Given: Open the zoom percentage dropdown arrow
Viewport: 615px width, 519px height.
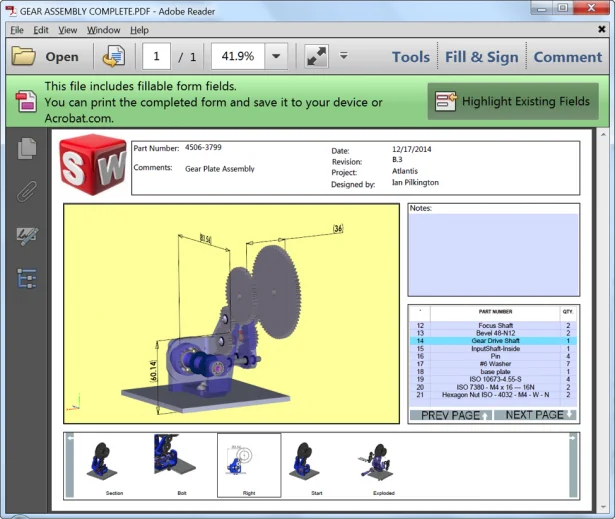Looking at the screenshot, I should (276, 57).
